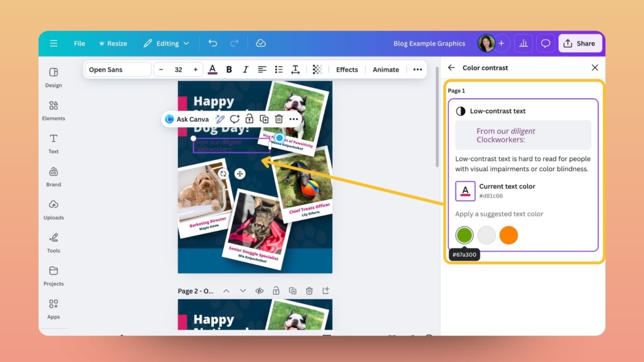The width and height of the screenshot is (644, 362).
Task: Duplicate the selected element with the copy icon
Action: [x=264, y=119]
